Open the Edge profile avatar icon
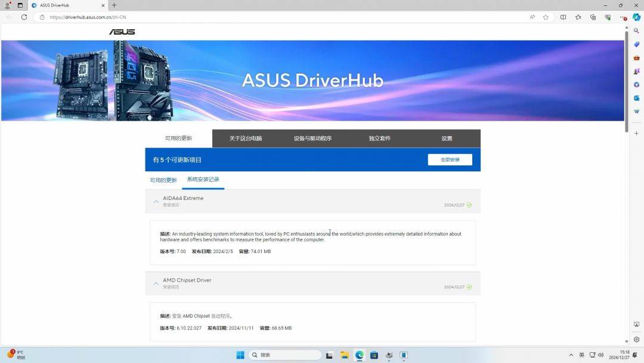The width and height of the screenshot is (644, 363). (7, 5)
